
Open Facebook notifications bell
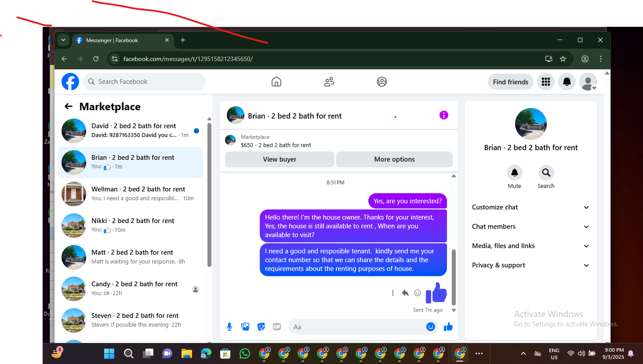coord(567,82)
